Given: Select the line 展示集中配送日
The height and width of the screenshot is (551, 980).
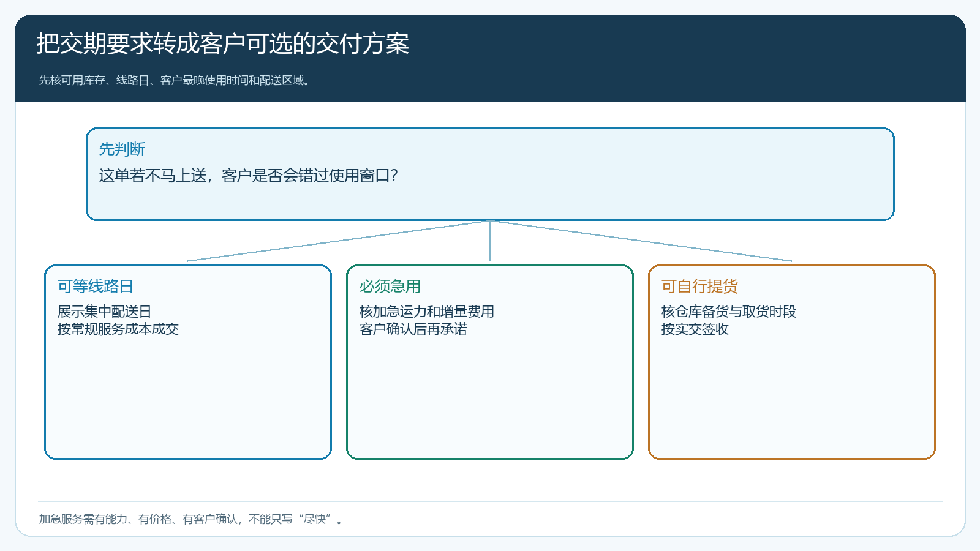Looking at the screenshot, I should [104, 312].
